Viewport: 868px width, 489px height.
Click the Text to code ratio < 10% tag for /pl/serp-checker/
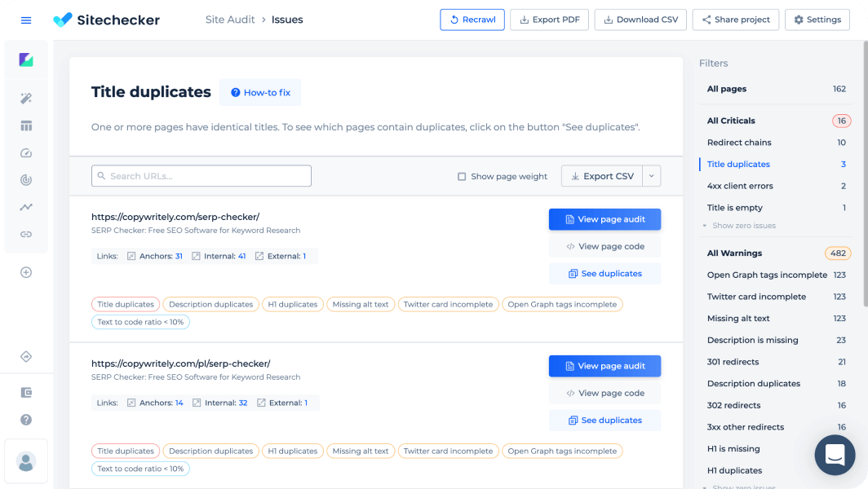tap(140, 469)
